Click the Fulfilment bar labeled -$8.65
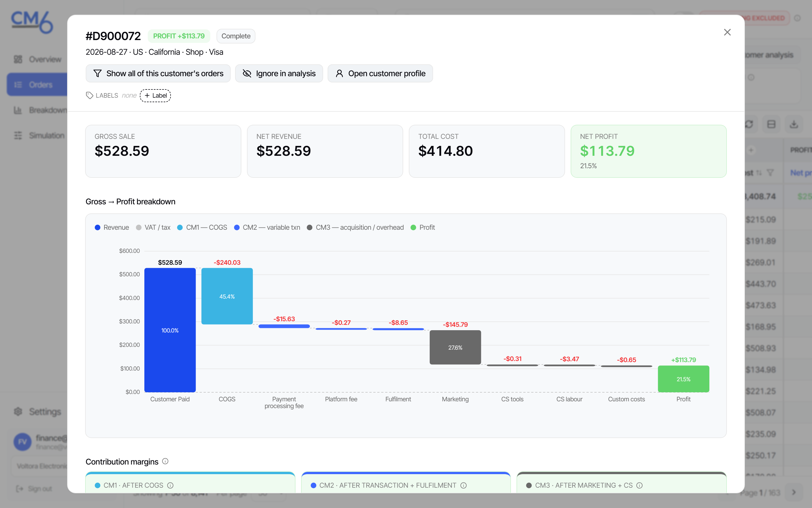This screenshot has width=812, height=508. click(x=398, y=329)
